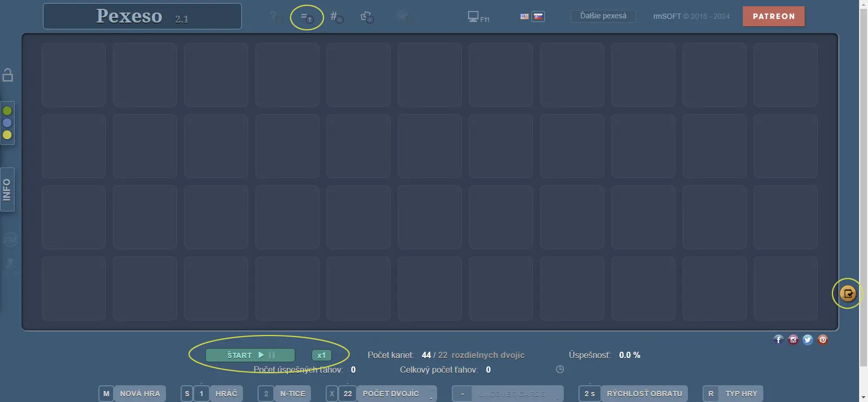The width and height of the screenshot is (868, 402).
Task: Click the card order icon with badge 1
Action: [307, 17]
